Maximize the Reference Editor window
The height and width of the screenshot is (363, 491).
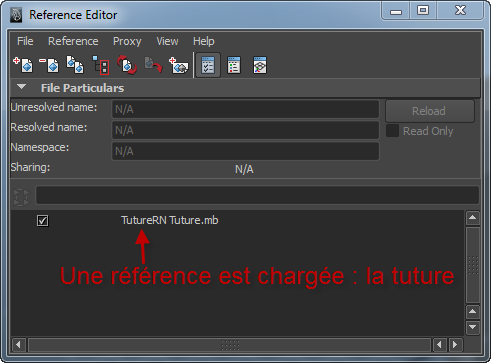(423, 11)
